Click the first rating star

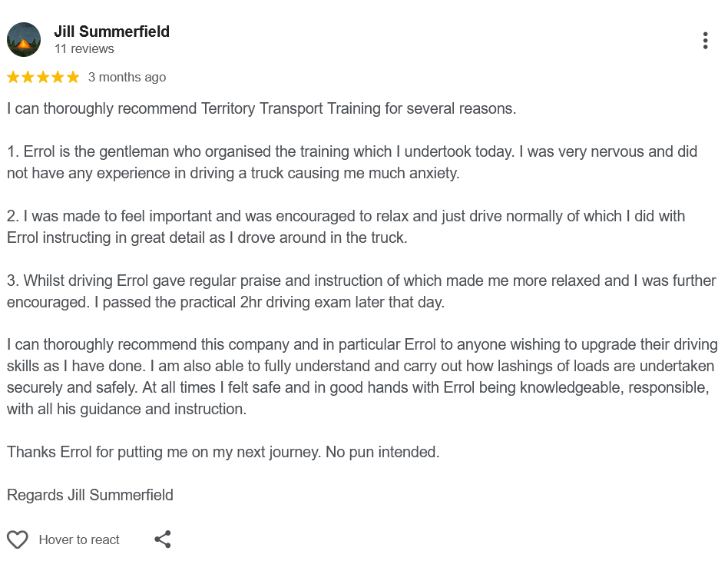pos(14,77)
